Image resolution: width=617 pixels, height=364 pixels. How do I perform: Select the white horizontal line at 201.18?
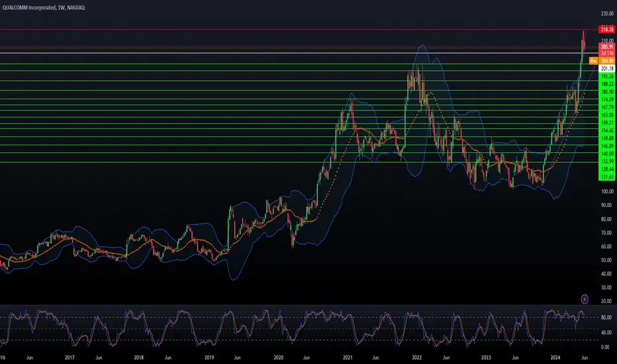299,53
